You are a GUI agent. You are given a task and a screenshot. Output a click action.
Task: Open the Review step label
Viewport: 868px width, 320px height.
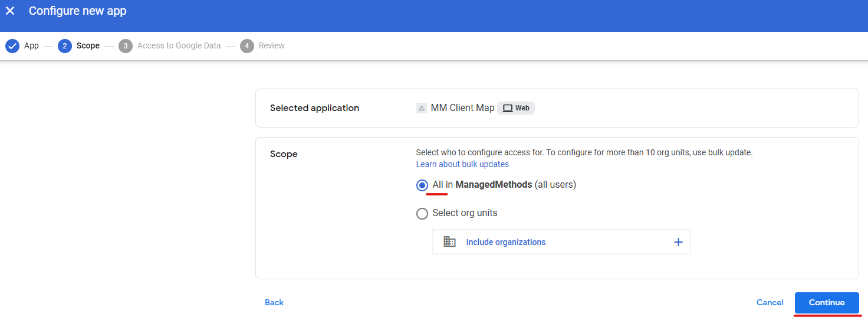point(271,46)
